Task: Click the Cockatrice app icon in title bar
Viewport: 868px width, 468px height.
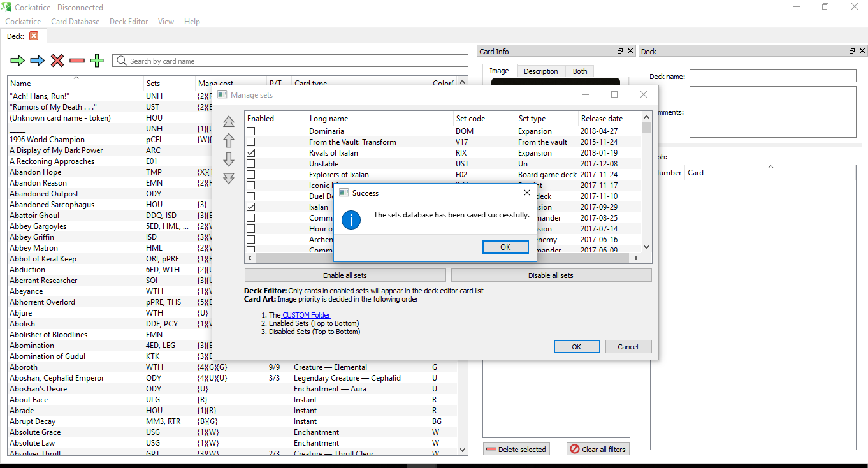Action: click(7, 7)
